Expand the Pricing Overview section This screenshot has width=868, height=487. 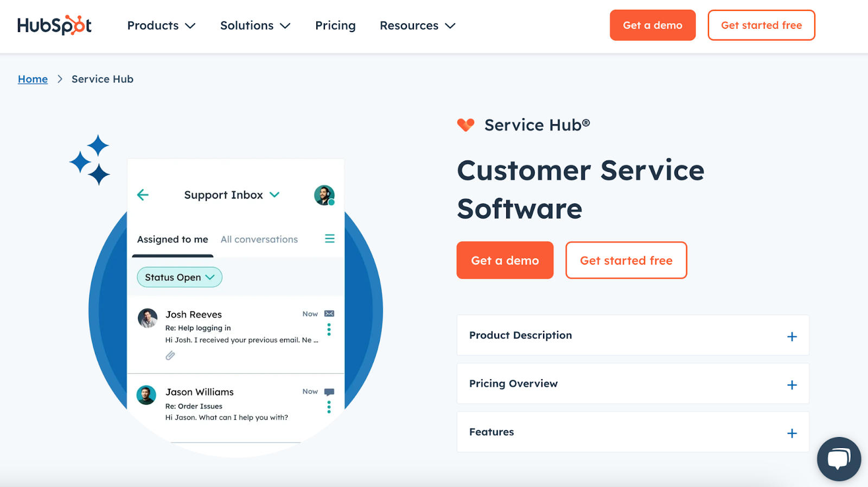[633, 383]
